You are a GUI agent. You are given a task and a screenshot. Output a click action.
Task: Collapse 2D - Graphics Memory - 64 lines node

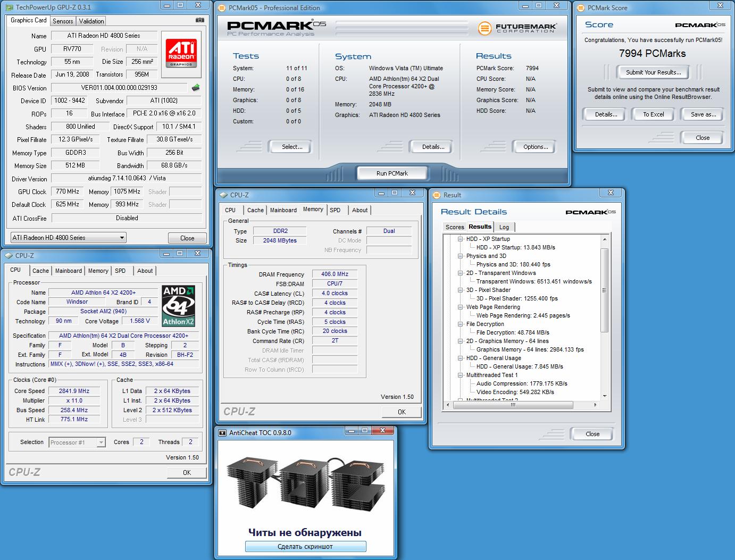461,341
